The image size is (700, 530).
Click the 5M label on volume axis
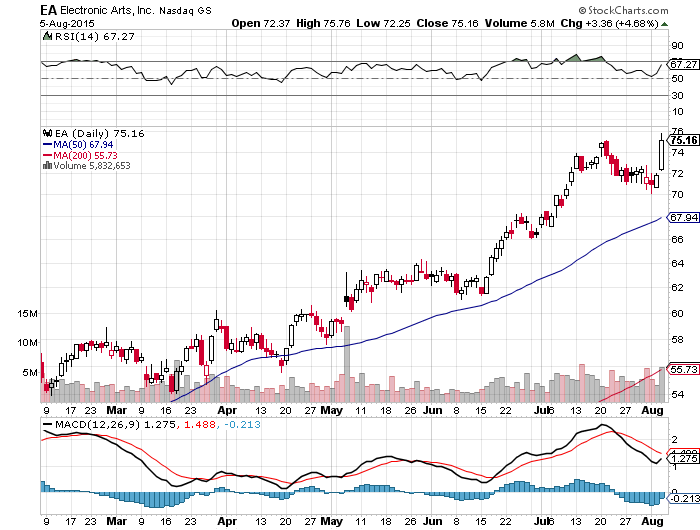[30, 372]
